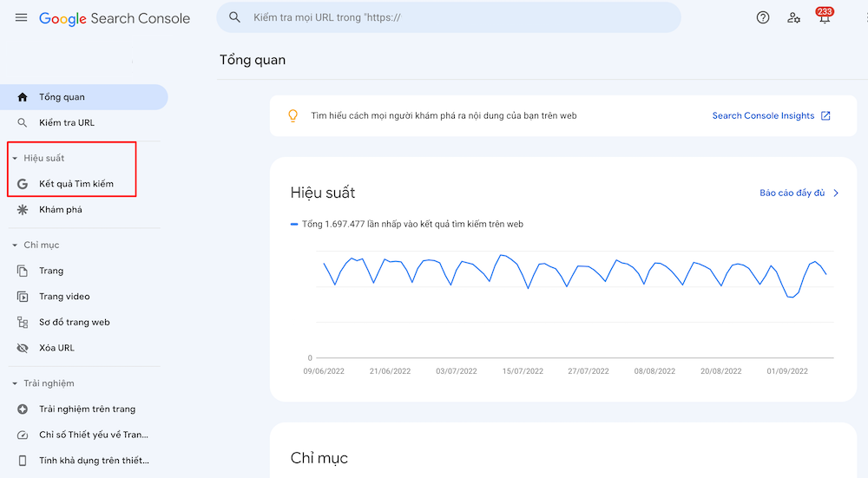Viewport: 868px width, 478px height.
Task: Collapse the Chỉ mục sidebar section
Action: [x=15, y=246]
